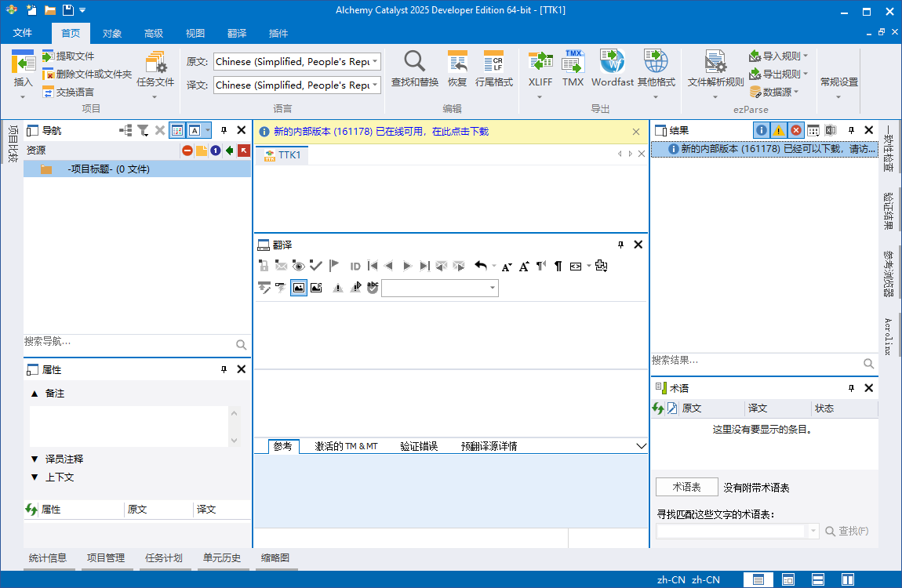Switch to the 高级 ribbon tab
Screen dimensions: 902x588
[154, 34]
